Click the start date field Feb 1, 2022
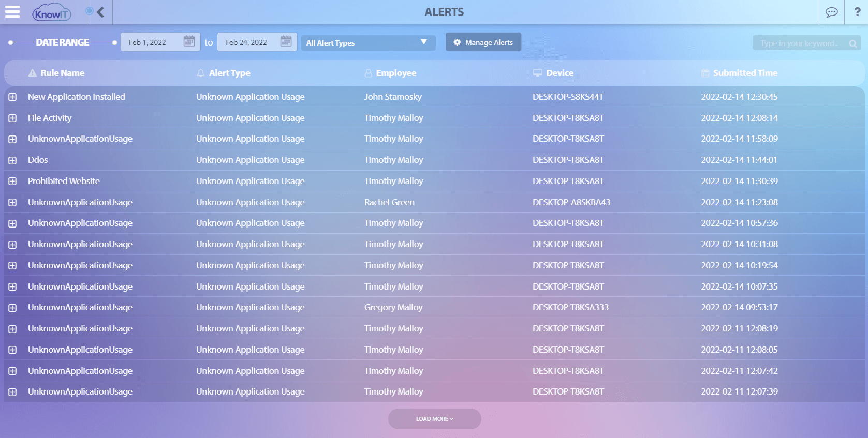This screenshot has height=438, width=868. pos(160,42)
